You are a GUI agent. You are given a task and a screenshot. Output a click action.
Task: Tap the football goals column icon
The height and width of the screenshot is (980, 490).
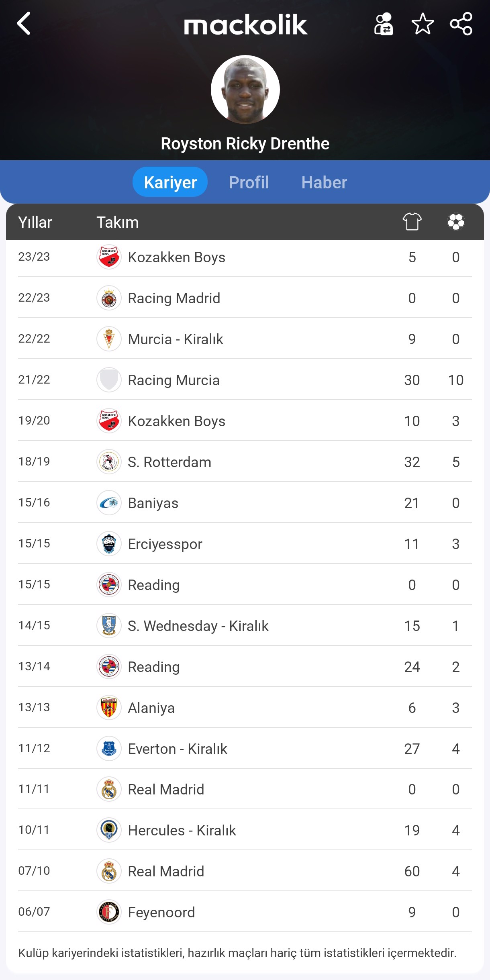456,222
